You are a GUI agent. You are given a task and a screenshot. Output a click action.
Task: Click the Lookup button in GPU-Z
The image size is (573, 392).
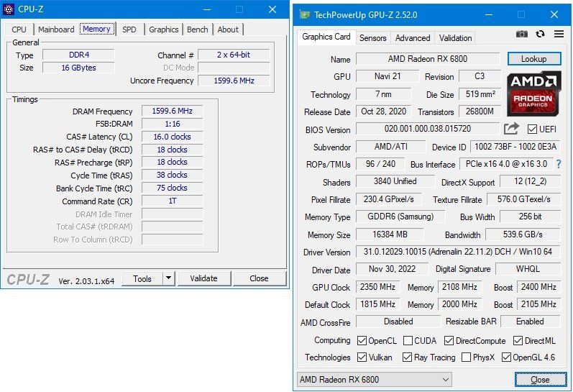[534, 59]
